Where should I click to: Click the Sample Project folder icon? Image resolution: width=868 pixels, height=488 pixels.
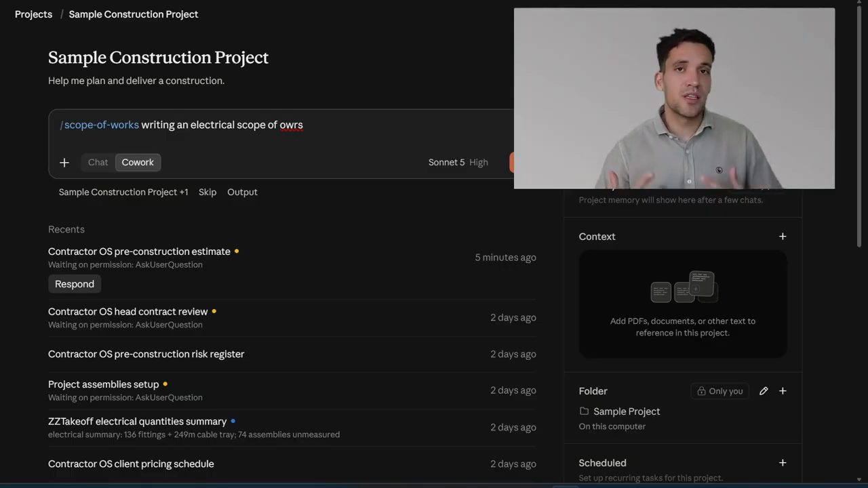coord(584,411)
